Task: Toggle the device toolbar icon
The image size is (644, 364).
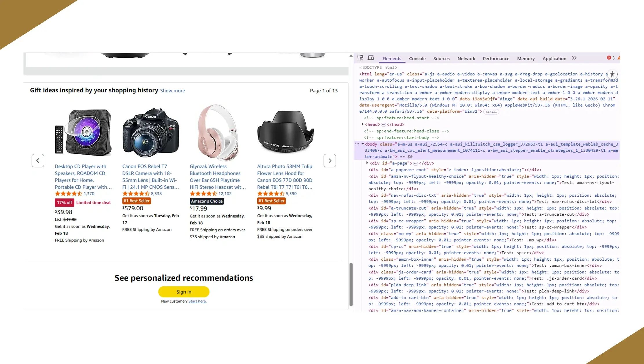Action: [371, 58]
